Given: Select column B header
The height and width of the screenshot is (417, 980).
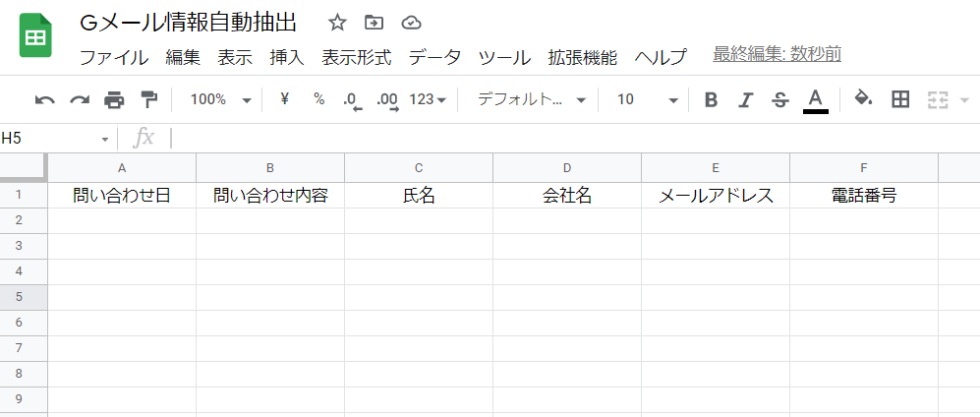Looking at the screenshot, I should [270, 167].
